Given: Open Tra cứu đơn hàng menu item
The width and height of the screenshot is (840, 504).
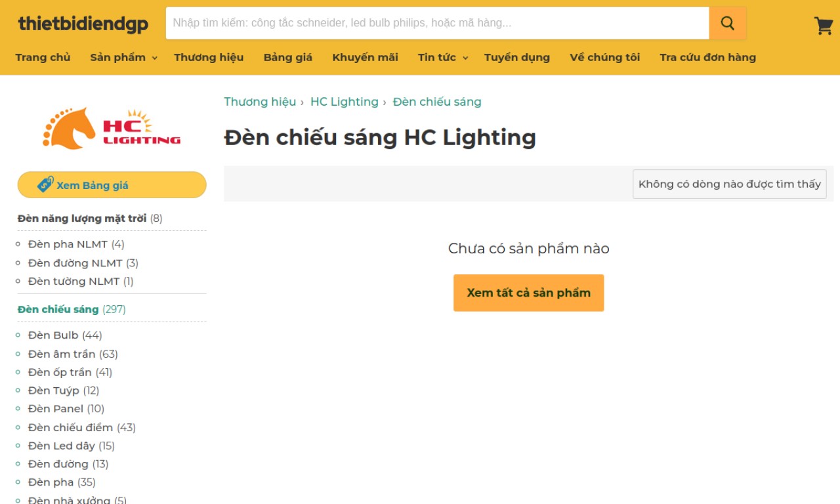Looking at the screenshot, I should pos(708,57).
